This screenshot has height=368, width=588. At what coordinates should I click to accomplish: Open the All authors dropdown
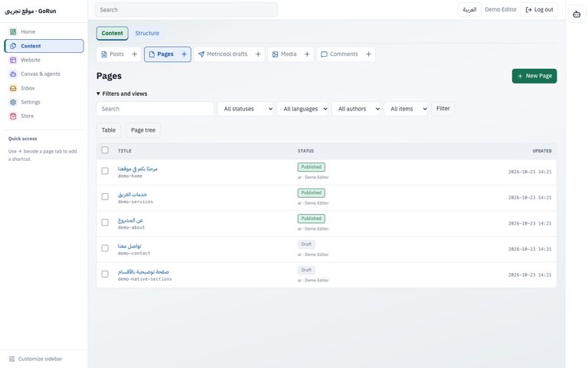pos(357,109)
